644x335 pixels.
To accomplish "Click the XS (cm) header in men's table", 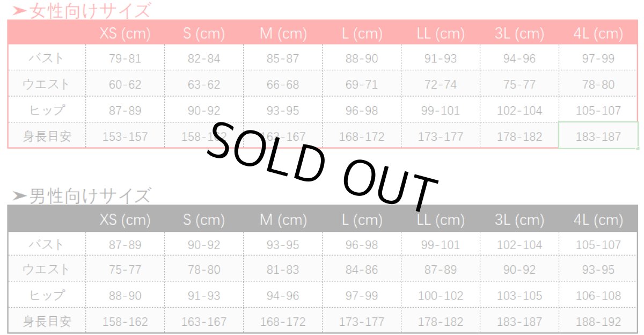I will [125, 220].
